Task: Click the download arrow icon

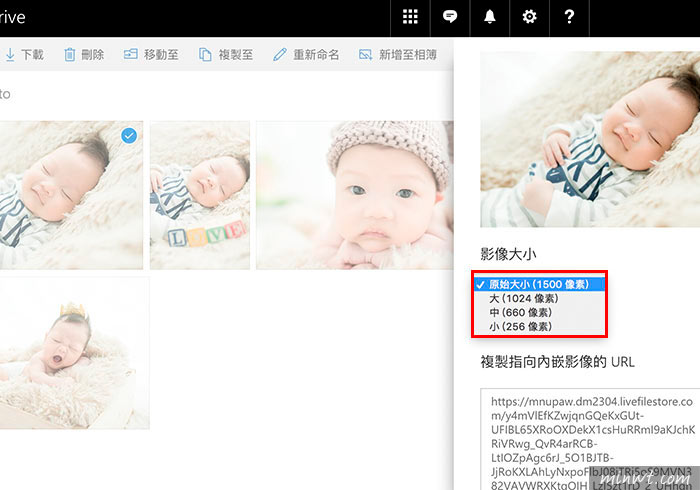Action: pos(10,54)
